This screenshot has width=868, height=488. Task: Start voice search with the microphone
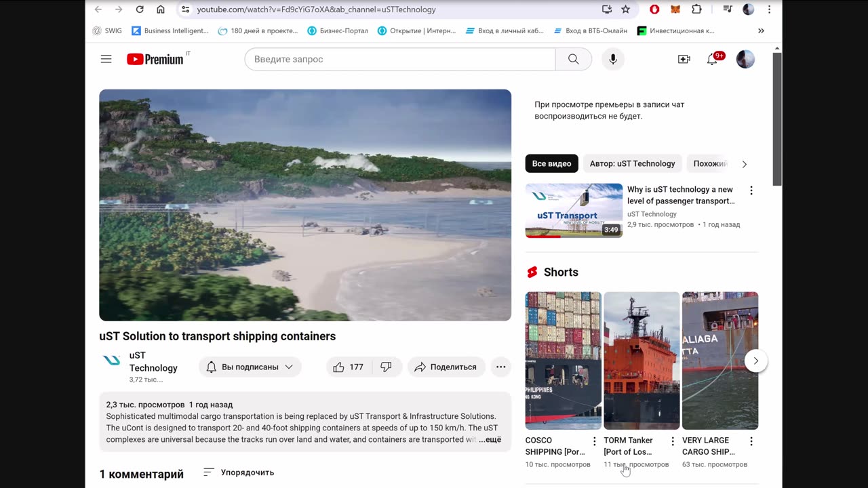(x=613, y=59)
